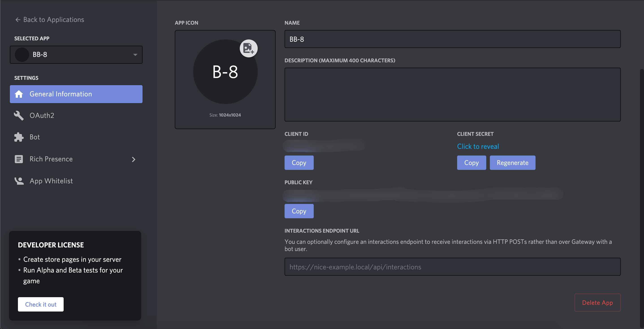Regenerate the Client Secret
The image size is (644, 329).
[512, 163]
